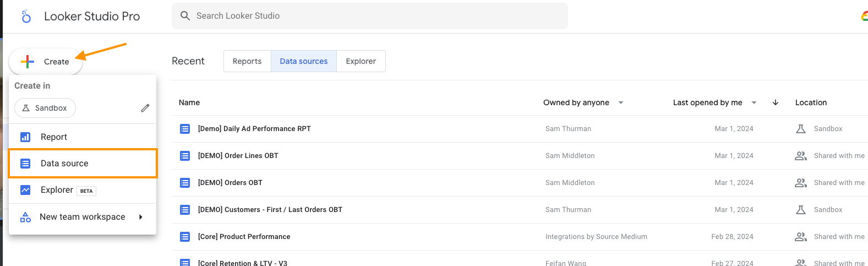Click the icon next to Product Performance
Screen dimensions: 868x266
tap(185, 237)
